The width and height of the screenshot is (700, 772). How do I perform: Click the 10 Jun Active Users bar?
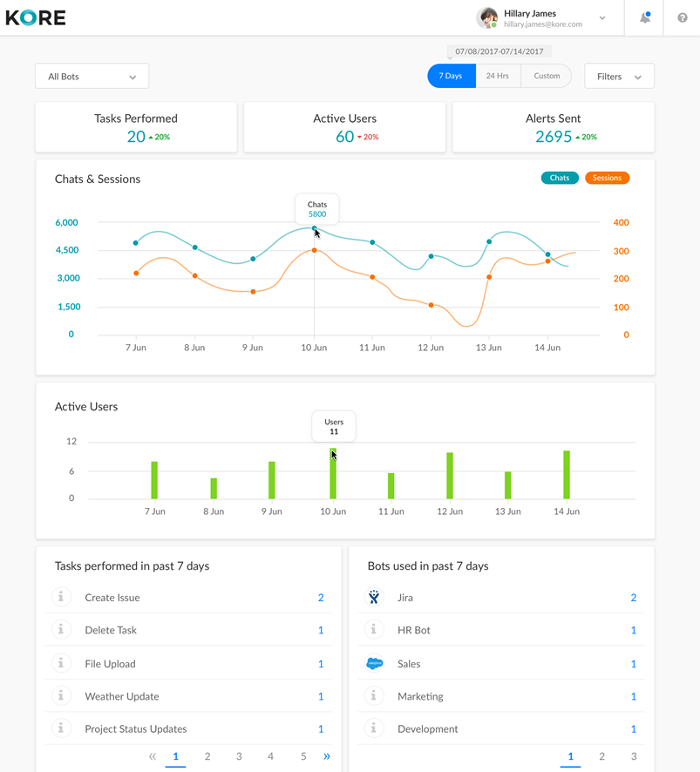pyautogui.click(x=333, y=474)
